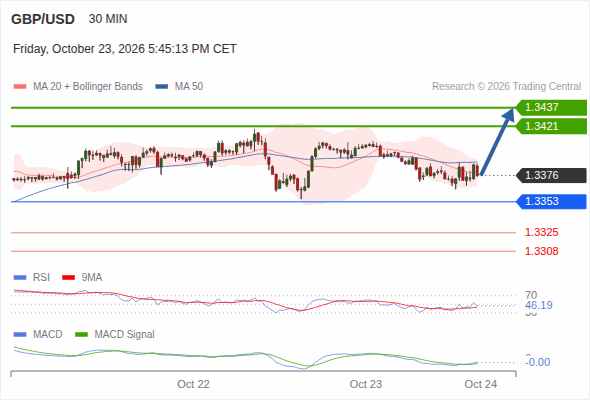Click the MACD legend label
Viewport: 590px width, 400px height.
48,335
